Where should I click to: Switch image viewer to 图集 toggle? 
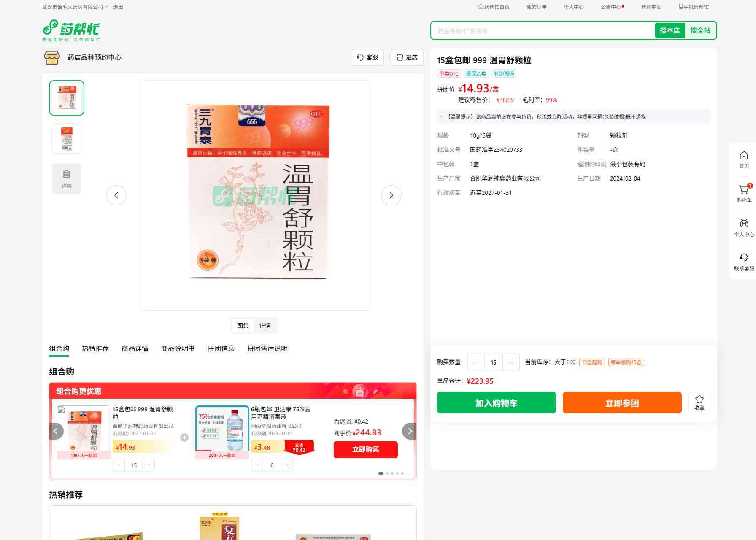click(x=243, y=326)
